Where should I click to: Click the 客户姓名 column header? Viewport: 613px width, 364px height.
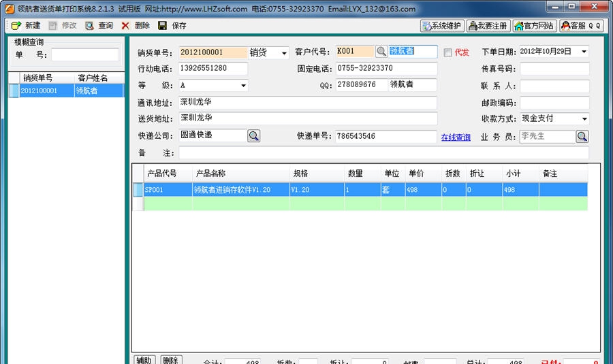click(x=99, y=78)
